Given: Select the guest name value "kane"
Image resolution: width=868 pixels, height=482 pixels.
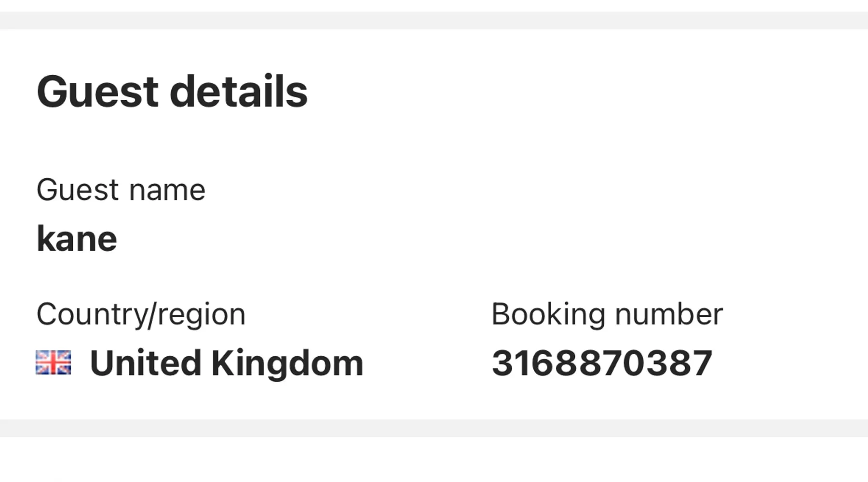Looking at the screenshot, I should coord(77,239).
